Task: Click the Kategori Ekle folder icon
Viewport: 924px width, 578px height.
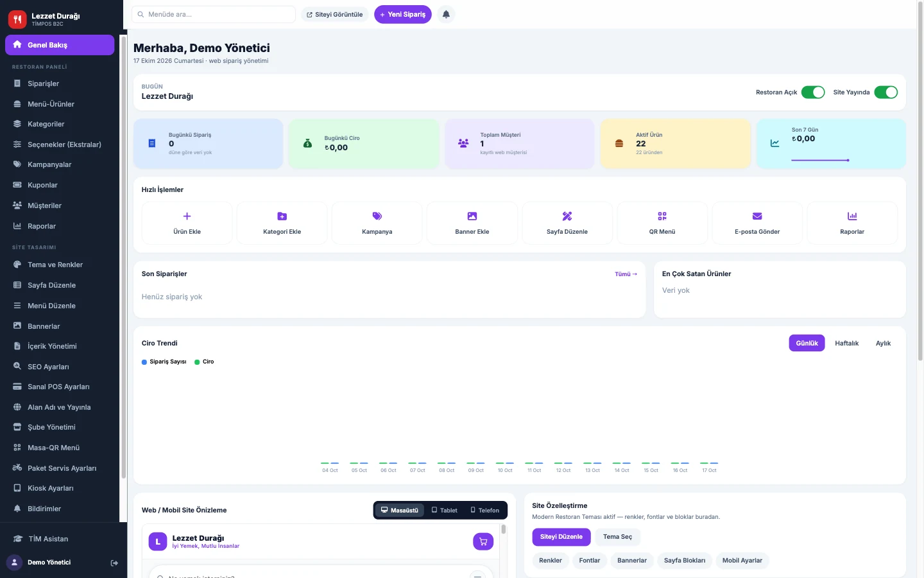Action: [x=282, y=216]
